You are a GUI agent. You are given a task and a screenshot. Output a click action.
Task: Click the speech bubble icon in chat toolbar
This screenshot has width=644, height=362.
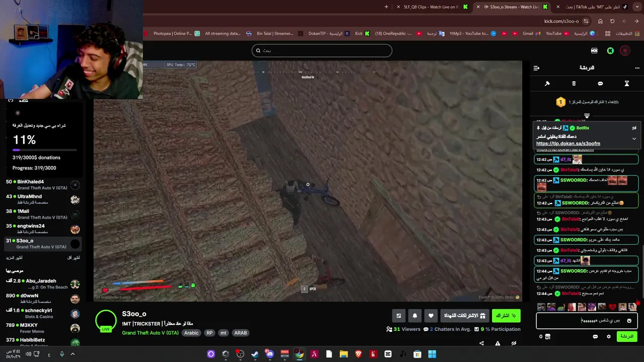pos(600,83)
